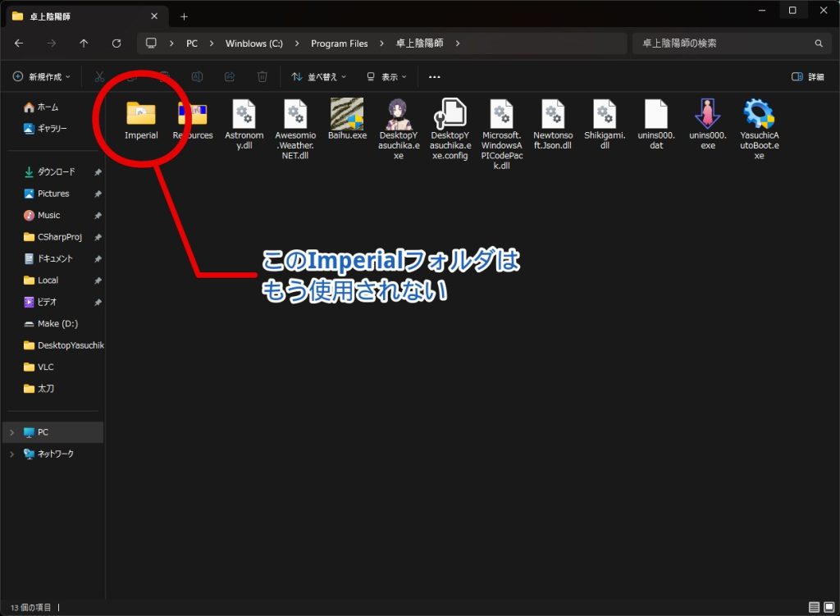Expand the PC tree node

pos(11,432)
